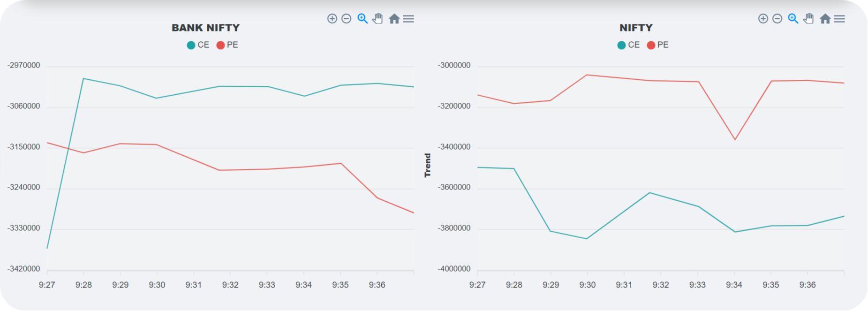The width and height of the screenshot is (868, 311).
Task: Click the -3060000 y-axis label on BANK NIFTY
Action: tap(23, 106)
